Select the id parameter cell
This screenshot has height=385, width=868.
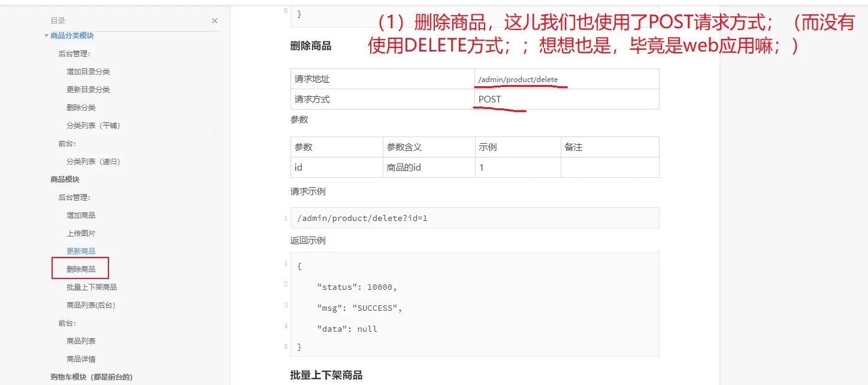[x=337, y=168]
